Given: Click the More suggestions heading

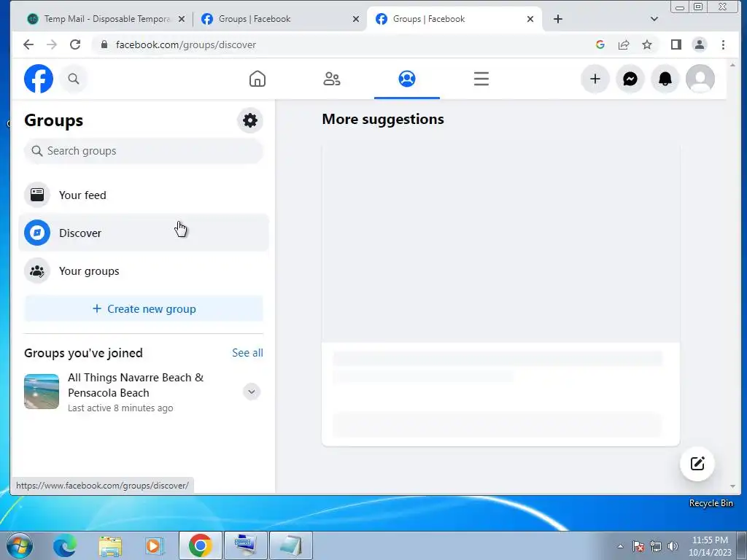Looking at the screenshot, I should [383, 119].
